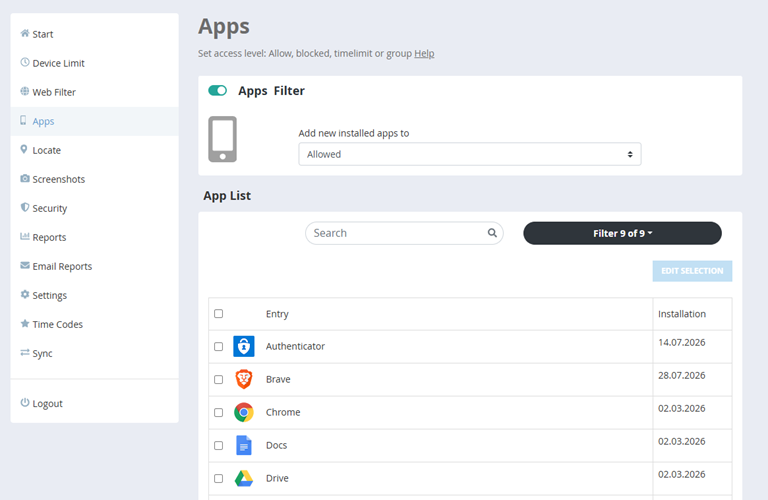Click the Docs app icon
Viewport: 768px width, 500px height.
pyautogui.click(x=243, y=445)
